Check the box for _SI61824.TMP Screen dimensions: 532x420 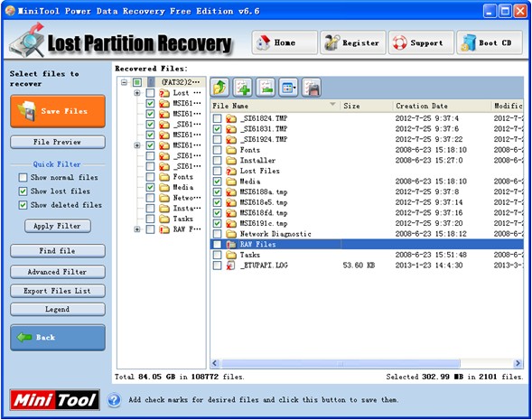pyautogui.click(x=217, y=118)
